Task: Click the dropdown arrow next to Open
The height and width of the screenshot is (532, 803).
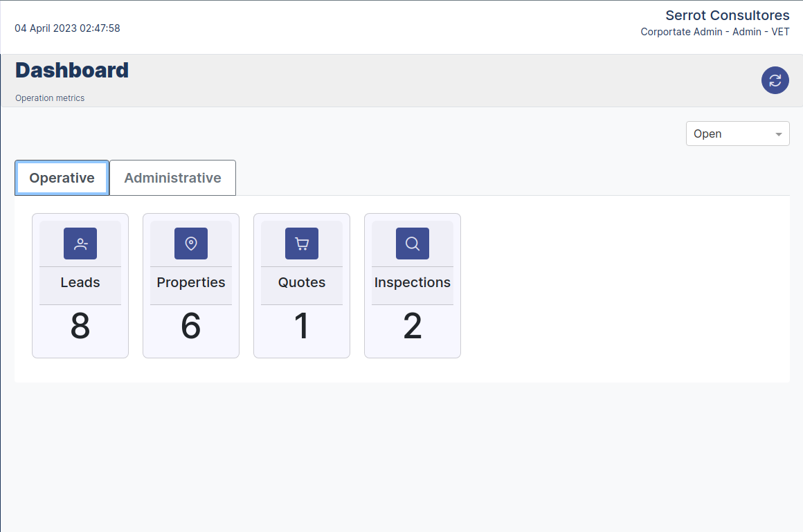Action: (x=779, y=134)
